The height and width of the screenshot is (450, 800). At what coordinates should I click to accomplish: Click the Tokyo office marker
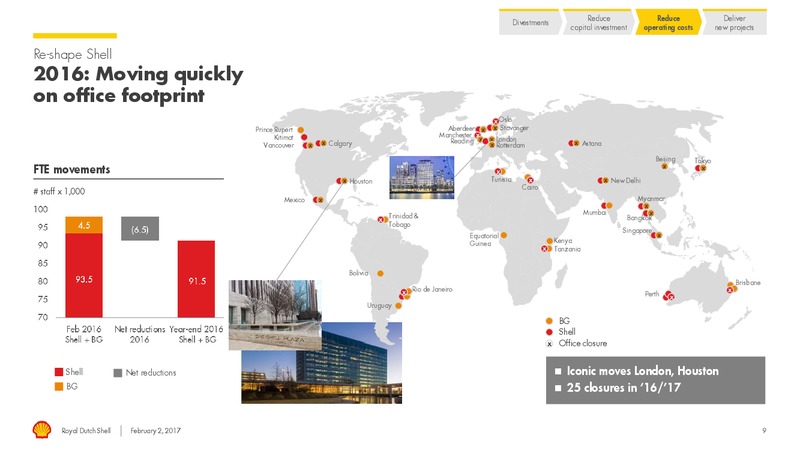tap(701, 168)
